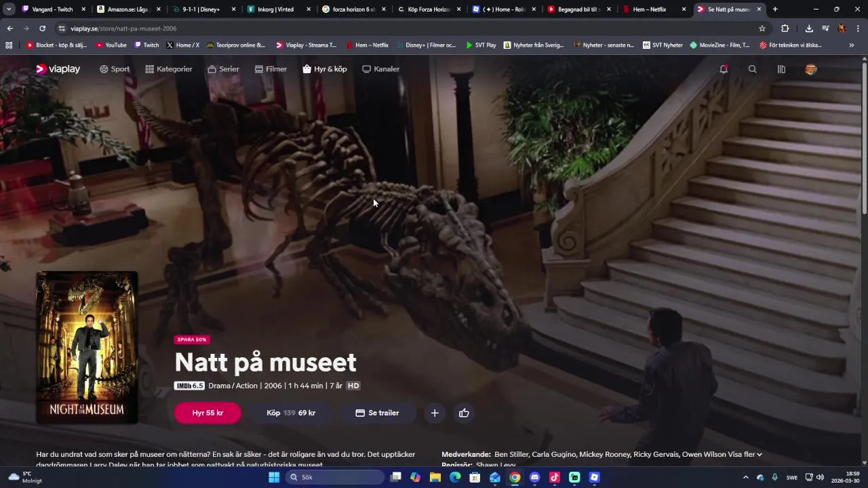This screenshot has height=488, width=868.
Task: Open the notifications bell icon
Action: (724, 69)
